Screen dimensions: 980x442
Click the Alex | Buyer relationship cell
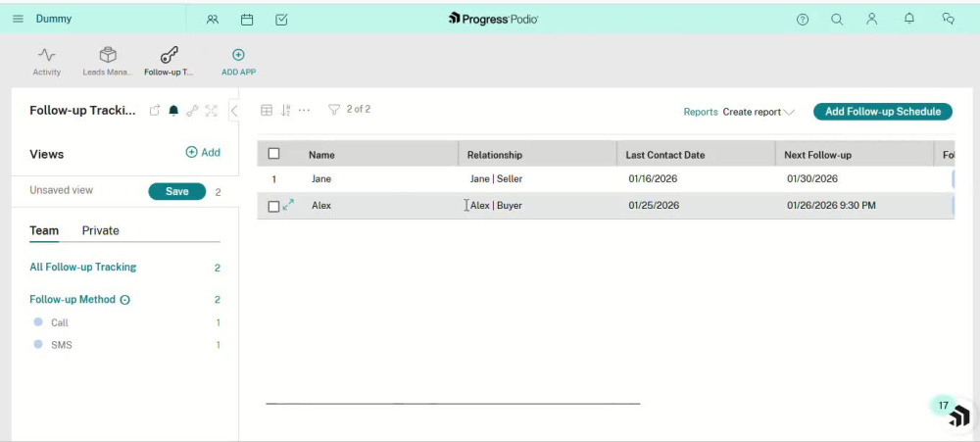click(x=496, y=205)
